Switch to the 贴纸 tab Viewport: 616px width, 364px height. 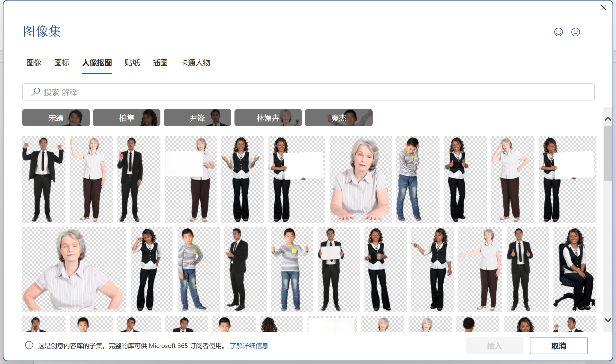(132, 63)
